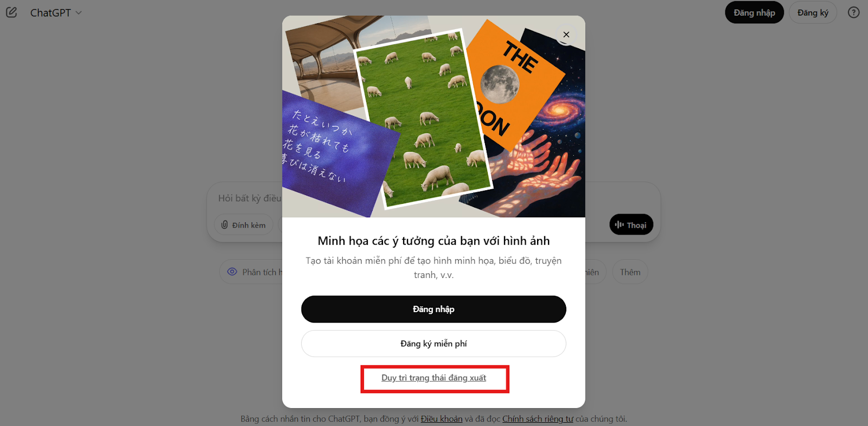Screen dimensions: 868x426
Task: Click Đăng nhập in the top header
Action: pyautogui.click(x=754, y=12)
